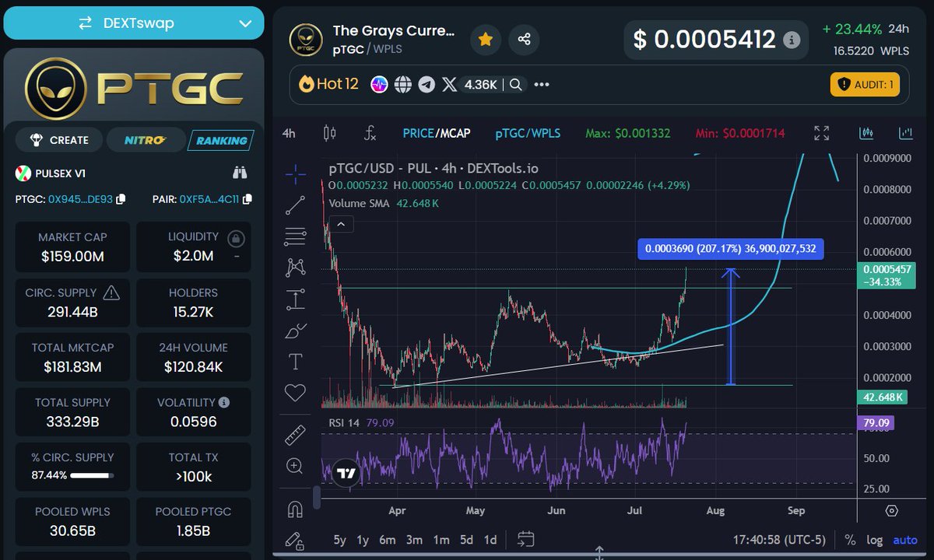Open the Hot 12 ranking badge
Image resolution: width=934 pixels, height=560 pixels.
tap(328, 84)
